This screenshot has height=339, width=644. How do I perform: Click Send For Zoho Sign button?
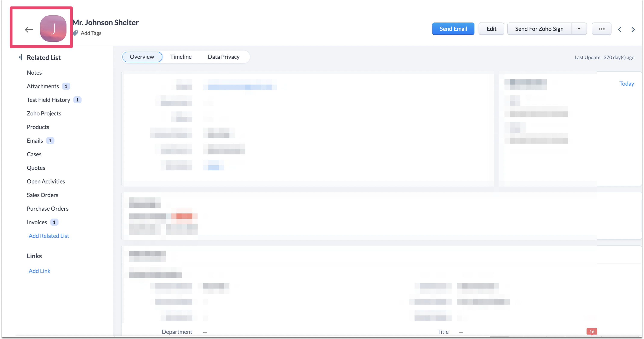pos(539,29)
